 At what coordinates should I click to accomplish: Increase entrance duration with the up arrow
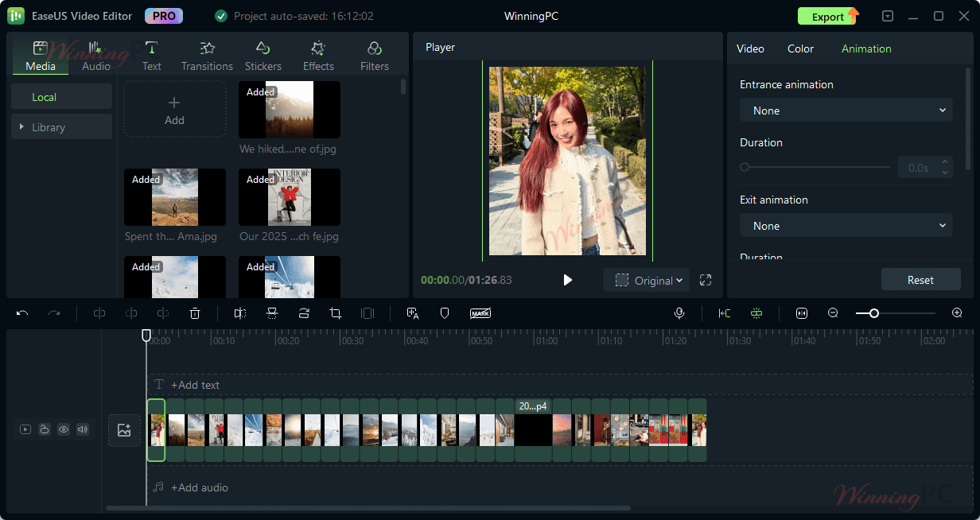click(x=945, y=162)
